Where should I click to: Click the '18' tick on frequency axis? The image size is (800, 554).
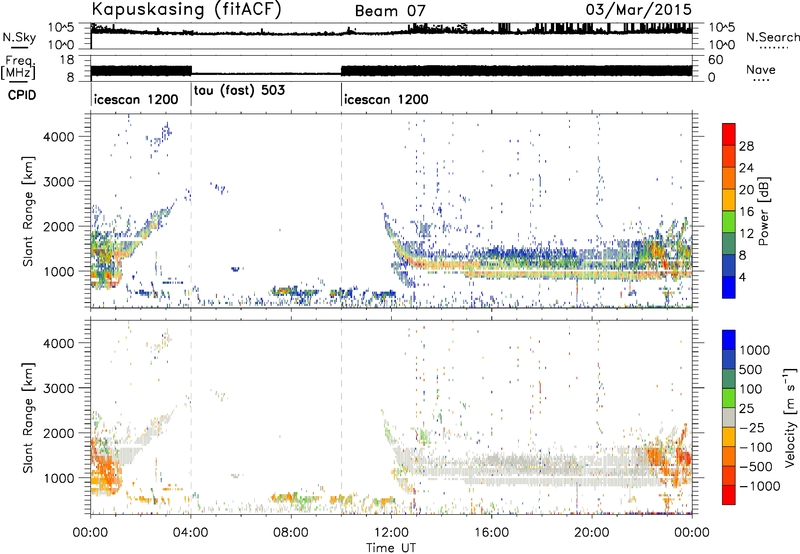(67, 60)
